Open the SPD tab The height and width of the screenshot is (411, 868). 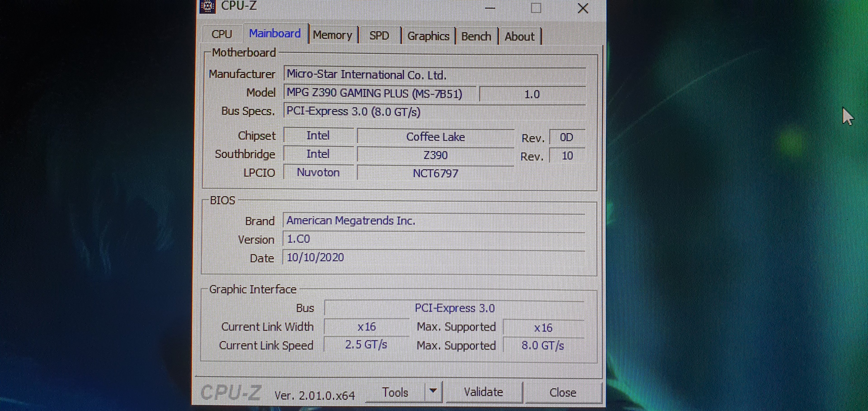tap(379, 35)
